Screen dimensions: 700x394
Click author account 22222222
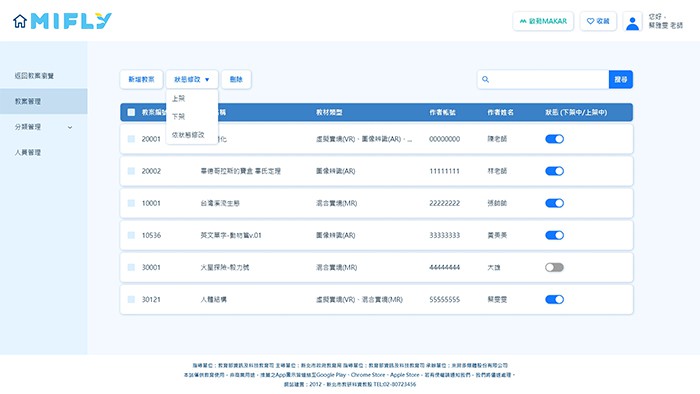pos(444,203)
